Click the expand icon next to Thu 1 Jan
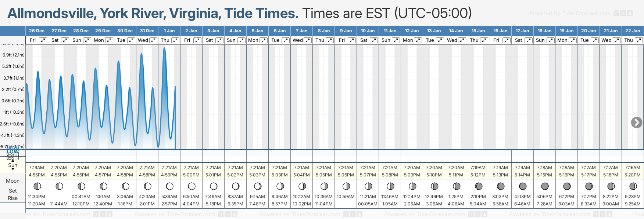The height and width of the screenshot is (219, 644). [175, 40]
